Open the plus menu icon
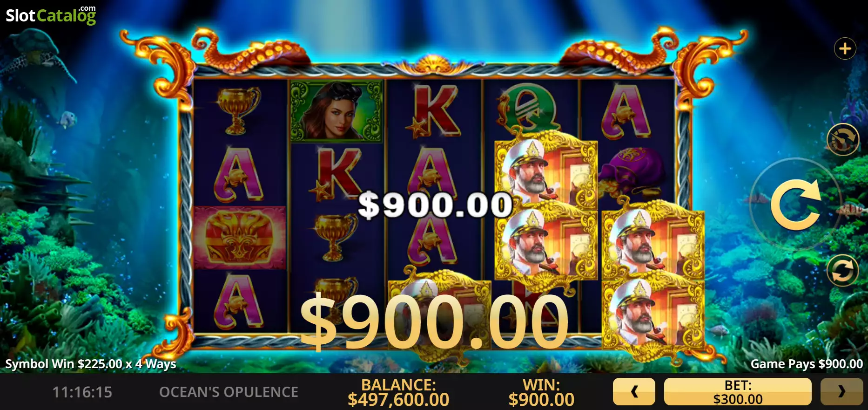This screenshot has height=410, width=868. point(845,48)
